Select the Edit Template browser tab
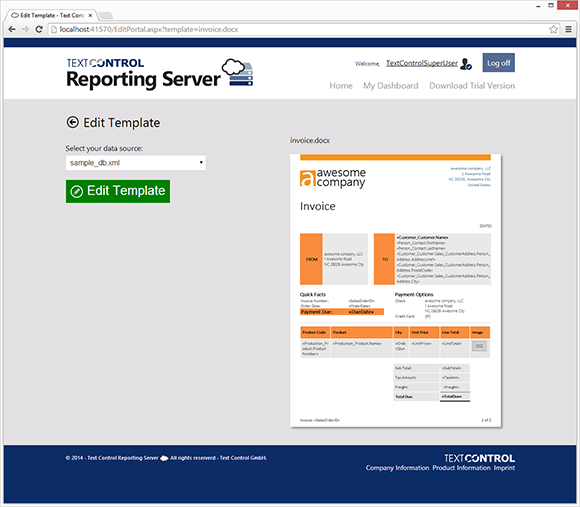The height and width of the screenshot is (507, 580). [52, 16]
